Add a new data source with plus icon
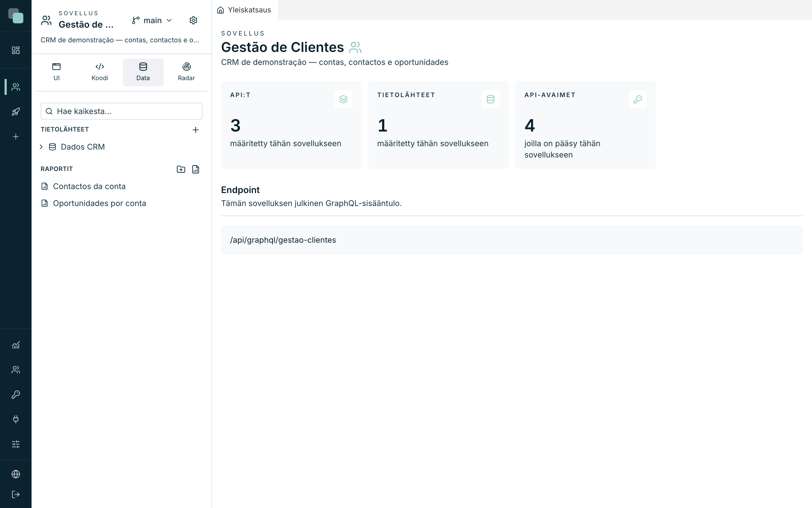 coord(196,130)
